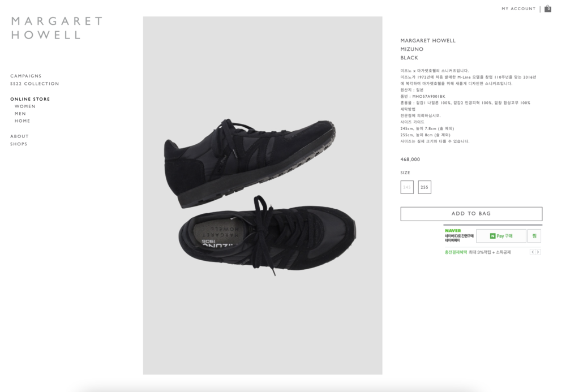The width and height of the screenshot is (566, 392).
Task: Show previous Naver promotion with left arrow
Action: click(533, 252)
